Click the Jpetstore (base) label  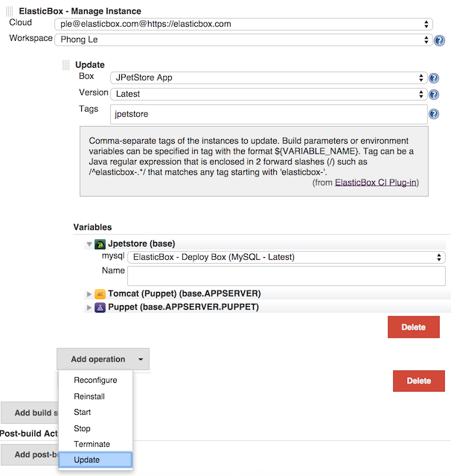click(141, 244)
